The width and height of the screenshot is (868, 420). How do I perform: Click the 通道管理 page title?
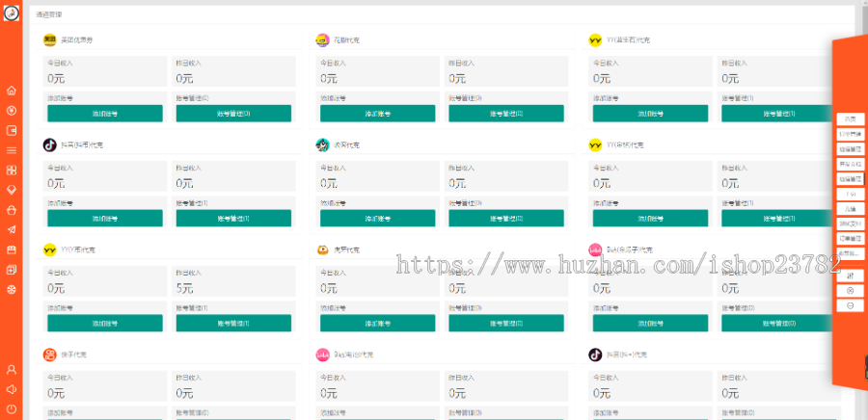click(x=49, y=14)
